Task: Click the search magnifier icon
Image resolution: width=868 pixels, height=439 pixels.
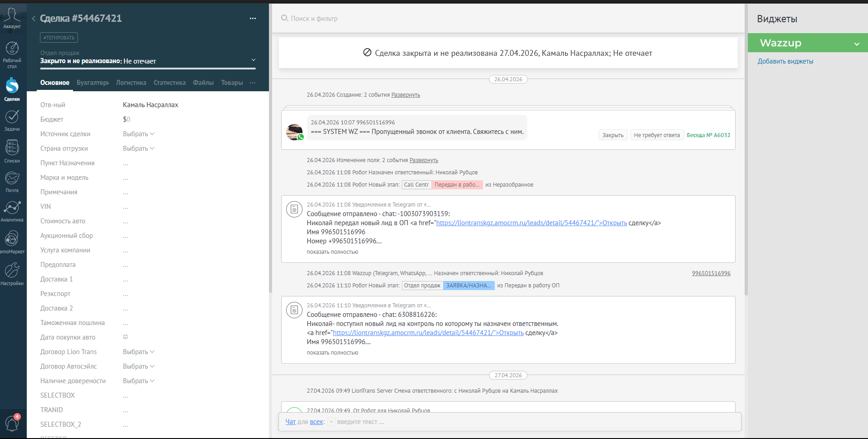Action: pyautogui.click(x=284, y=18)
